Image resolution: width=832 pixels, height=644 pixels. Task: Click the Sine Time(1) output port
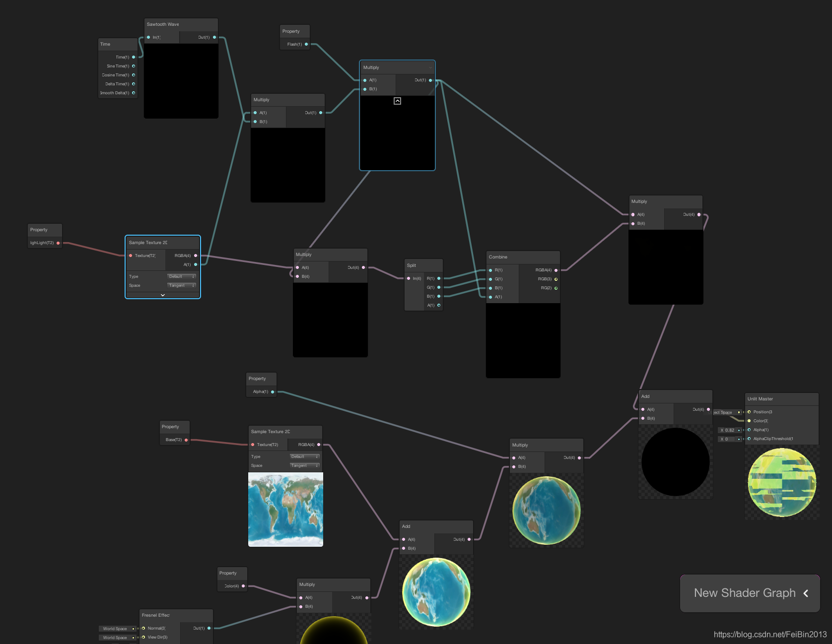coord(134,66)
